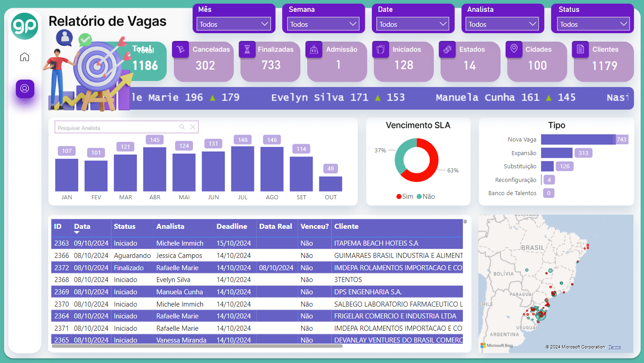The width and height of the screenshot is (644, 363).
Task: Click the Cidades location pin icon
Action: point(514,49)
